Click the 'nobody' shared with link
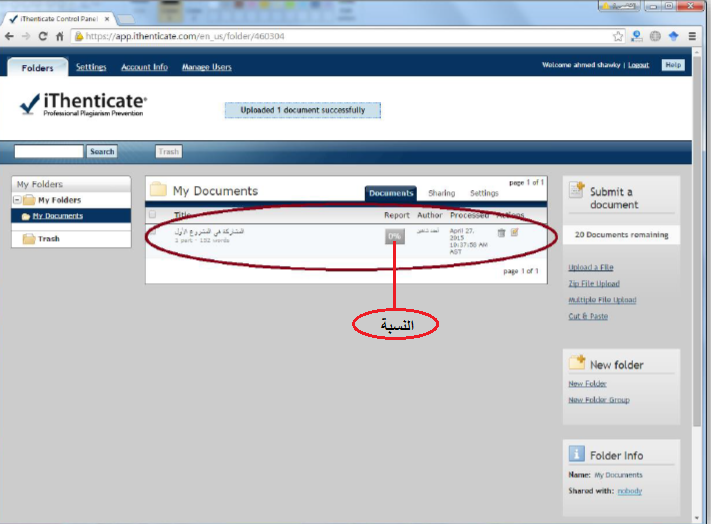 (x=630, y=491)
